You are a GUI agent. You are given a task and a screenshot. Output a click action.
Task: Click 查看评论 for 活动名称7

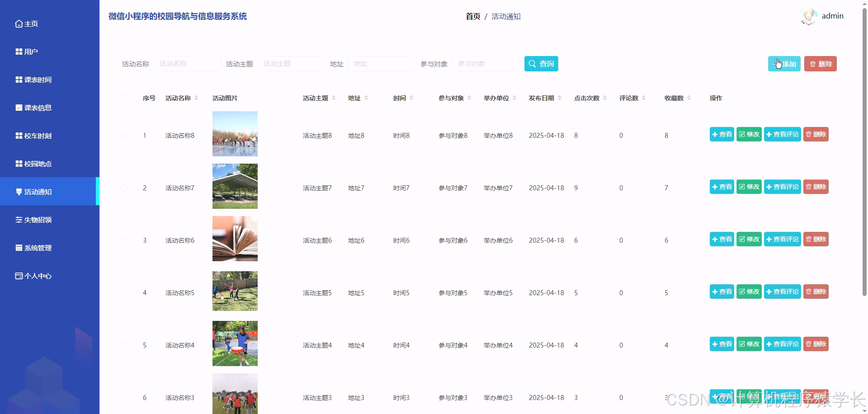(783, 187)
